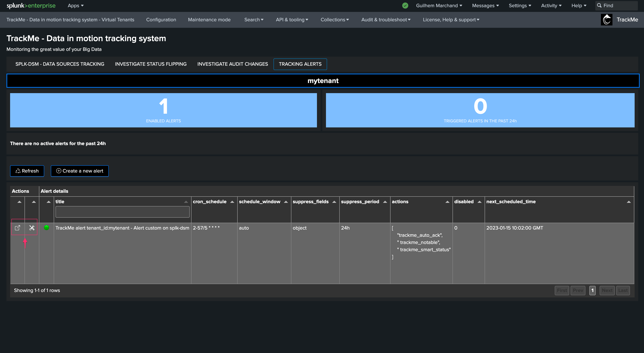Viewport: 644px width, 353px height.
Task: Click the 'trackme_smart_status' action text
Action: (424, 250)
